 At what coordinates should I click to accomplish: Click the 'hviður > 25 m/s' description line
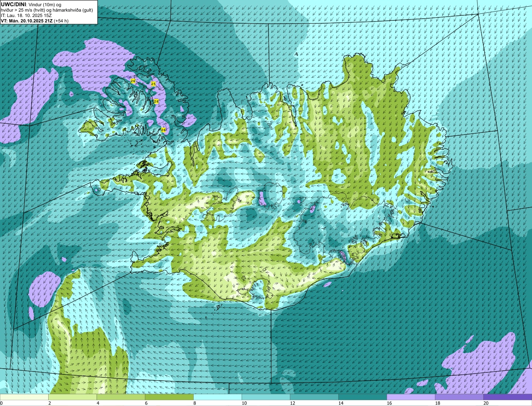[x=47, y=10]
